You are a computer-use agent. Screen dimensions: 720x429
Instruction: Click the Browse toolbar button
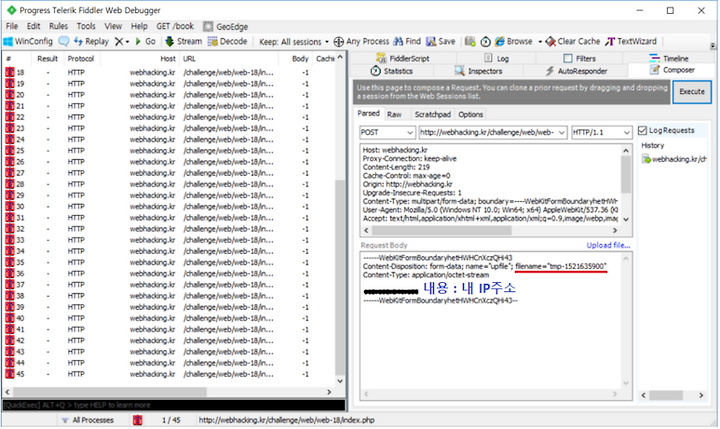513,41
